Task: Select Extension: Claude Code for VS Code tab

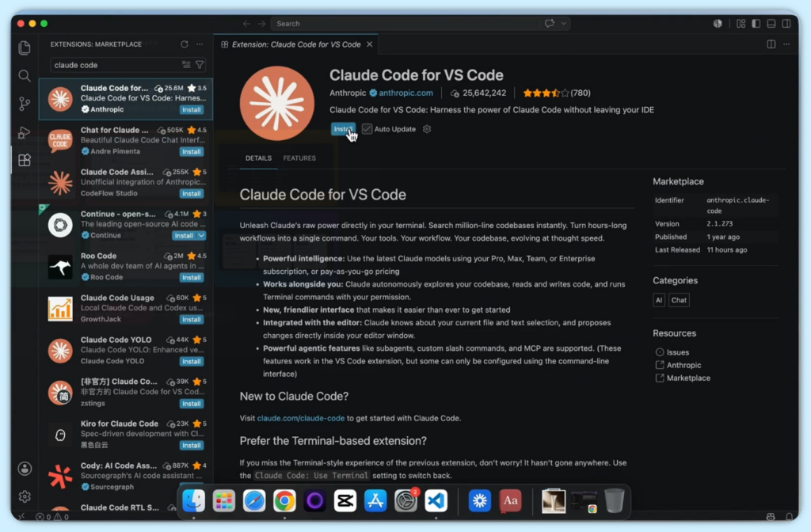Action: tap(296, 44)
